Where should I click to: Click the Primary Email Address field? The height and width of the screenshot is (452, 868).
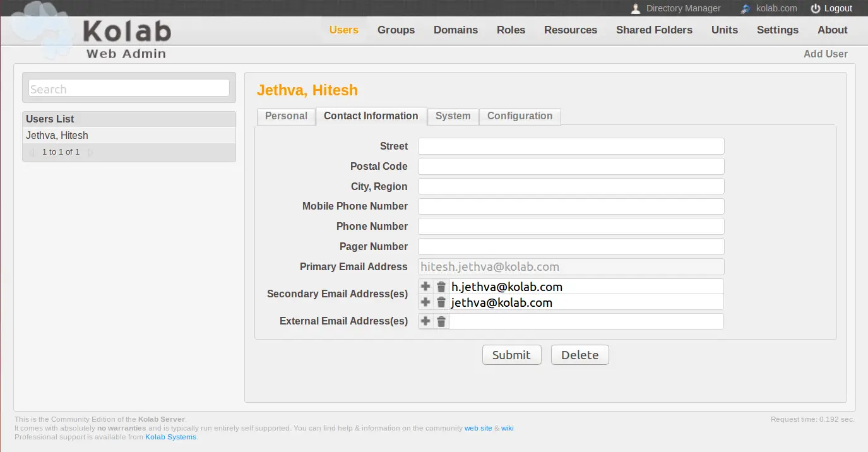click(571, 267)
